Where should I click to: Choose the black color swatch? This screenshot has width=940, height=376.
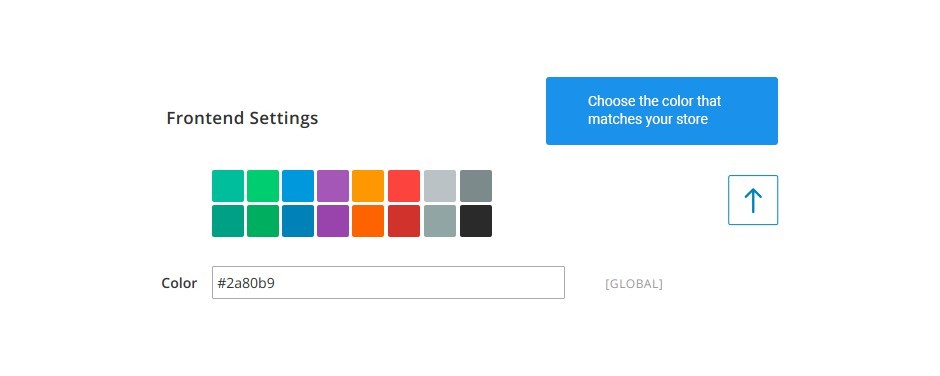tap(476, 221)
